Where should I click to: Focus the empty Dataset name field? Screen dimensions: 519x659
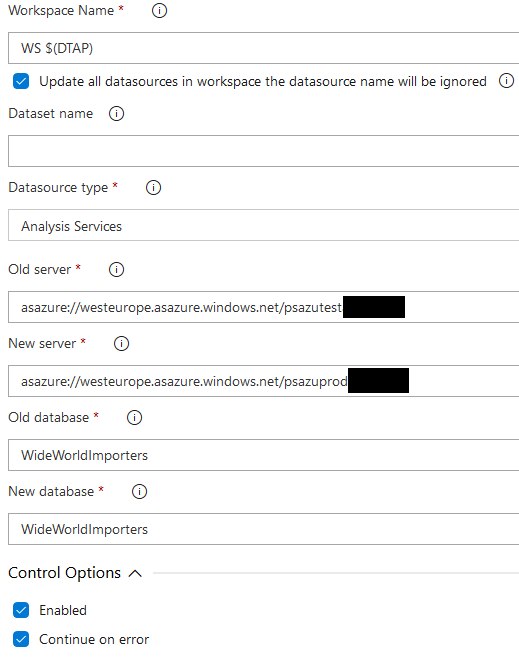tap(263, 151)
